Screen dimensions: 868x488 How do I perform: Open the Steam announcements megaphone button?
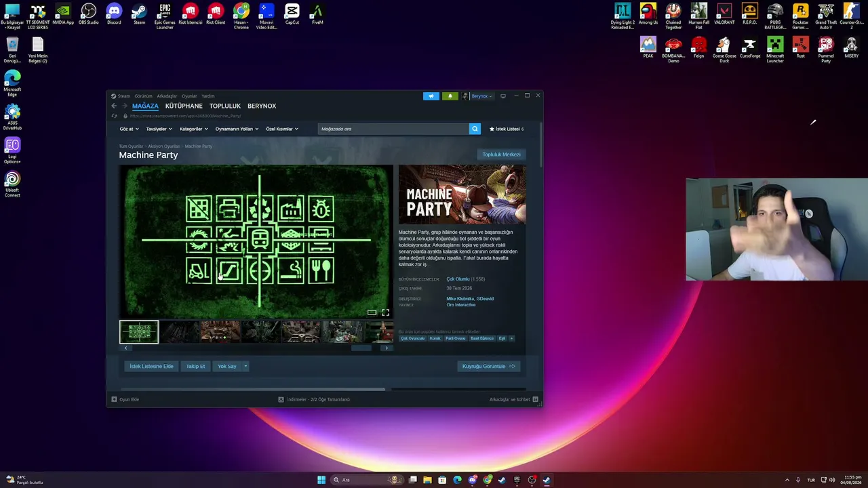click(431, 96)
